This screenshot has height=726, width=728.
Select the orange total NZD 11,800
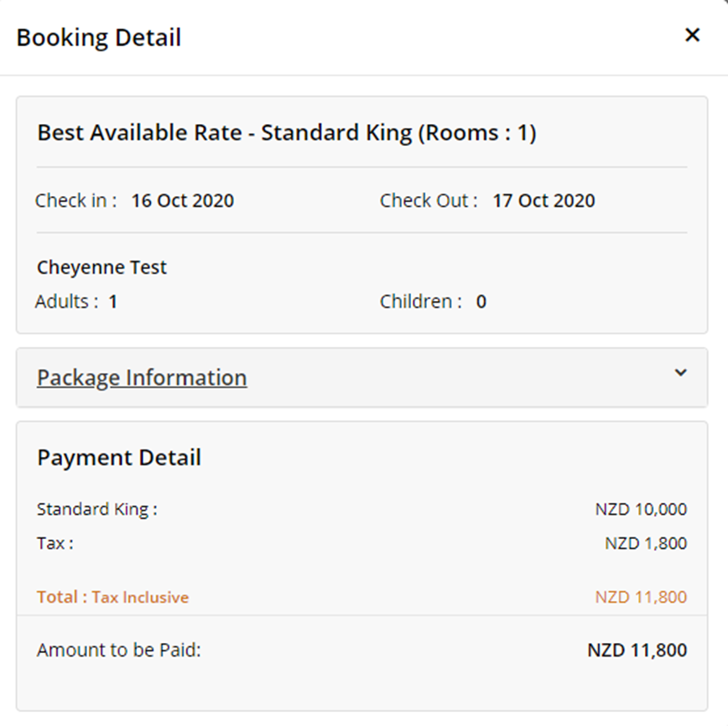click(x=641, y=598)
